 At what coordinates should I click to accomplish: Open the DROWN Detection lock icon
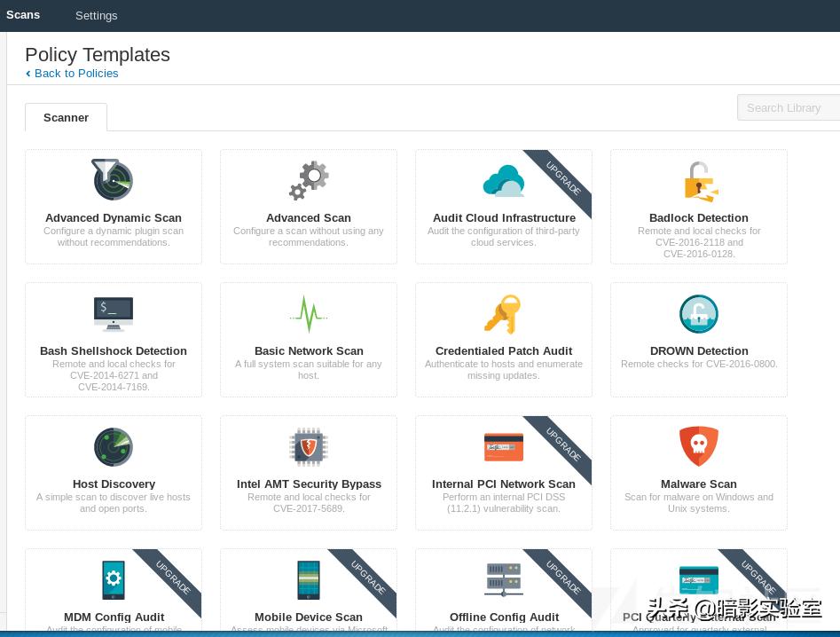pos(699,313)
